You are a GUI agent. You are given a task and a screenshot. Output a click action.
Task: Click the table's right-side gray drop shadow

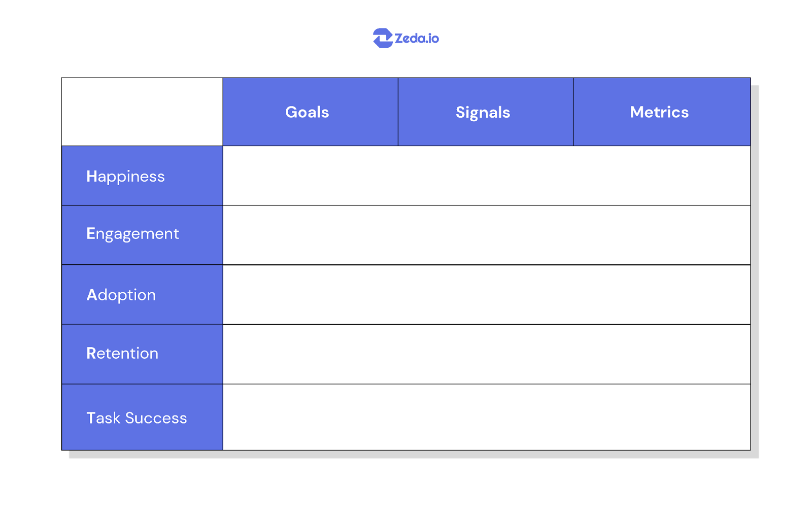click(755, 269)
